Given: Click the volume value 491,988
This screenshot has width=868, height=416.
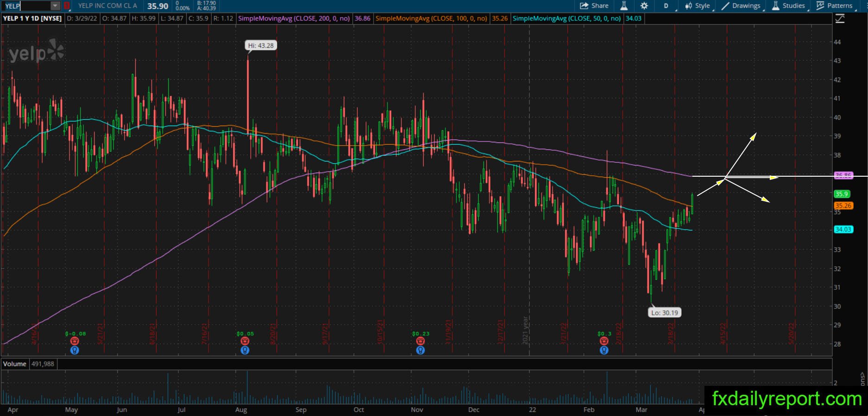Looking at the screenshot, I should point(43,364).
